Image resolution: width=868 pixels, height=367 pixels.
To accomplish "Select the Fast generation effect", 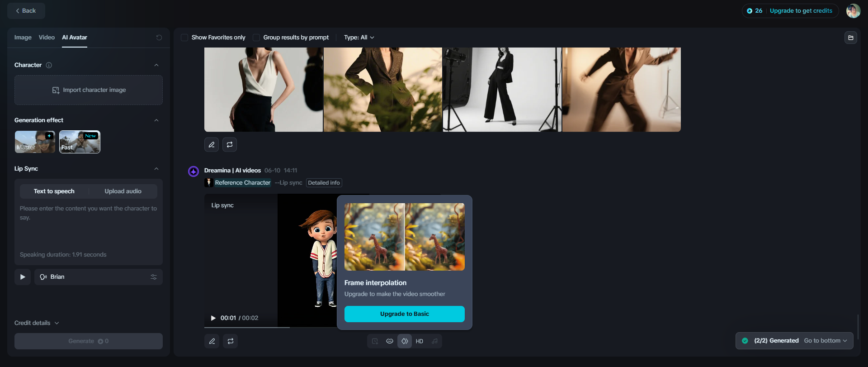I will point(80,142).
